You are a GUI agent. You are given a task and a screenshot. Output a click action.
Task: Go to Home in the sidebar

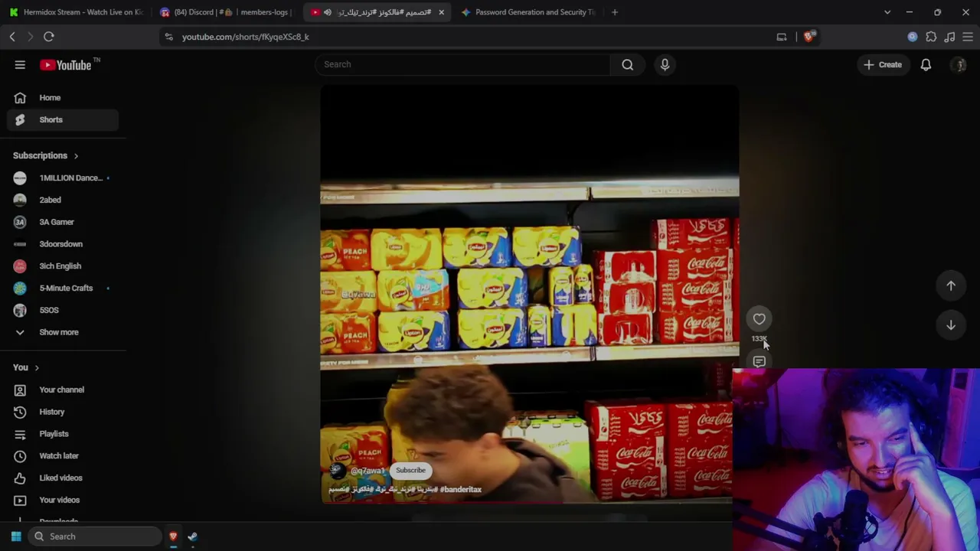click(63, 98)
